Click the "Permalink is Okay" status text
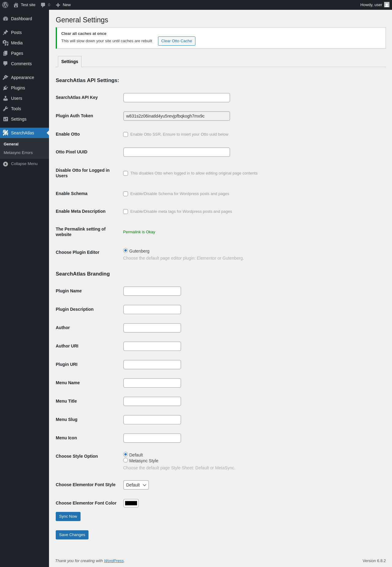This screenshot has width=392, height=567. (139, 232)
